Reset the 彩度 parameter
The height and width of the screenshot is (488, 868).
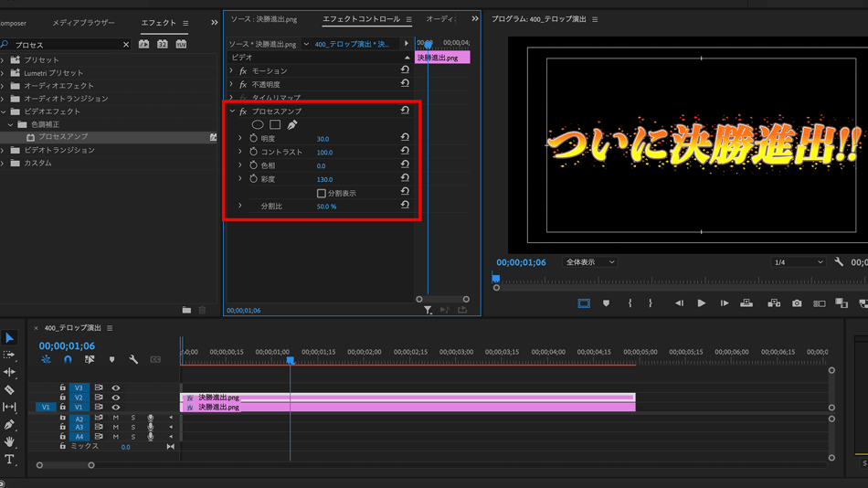[x=405, y=179]
